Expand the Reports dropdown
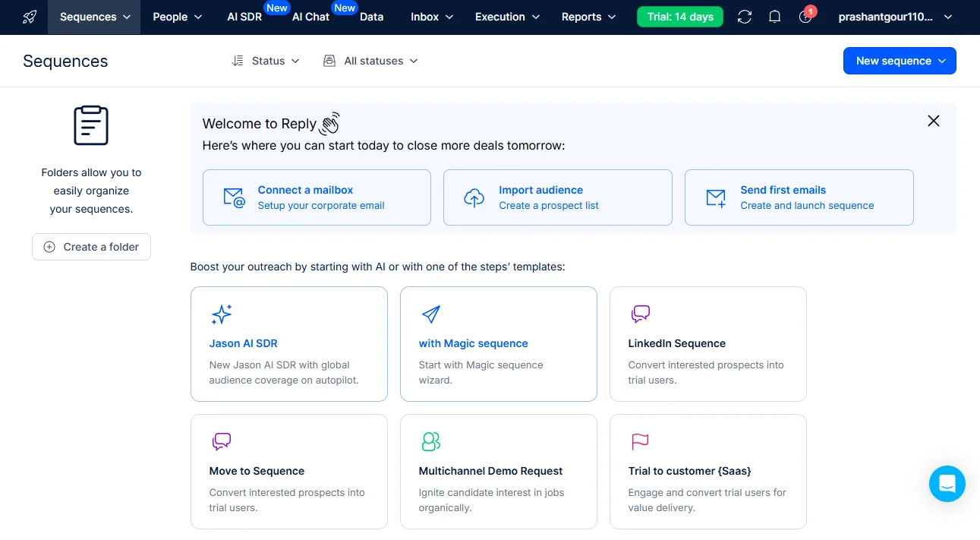Screen dimensions: 980x540 pos(589,17)
